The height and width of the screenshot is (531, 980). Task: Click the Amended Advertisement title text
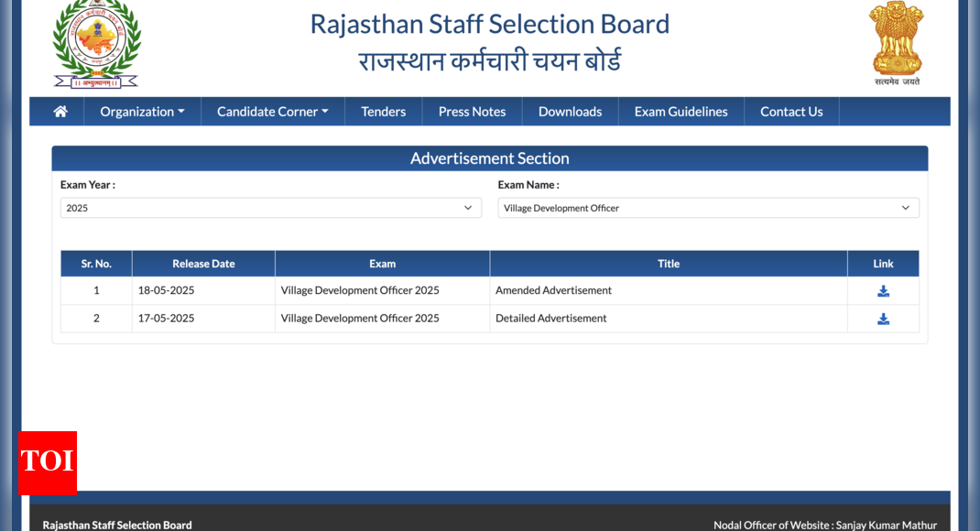(x=553, y=290)
